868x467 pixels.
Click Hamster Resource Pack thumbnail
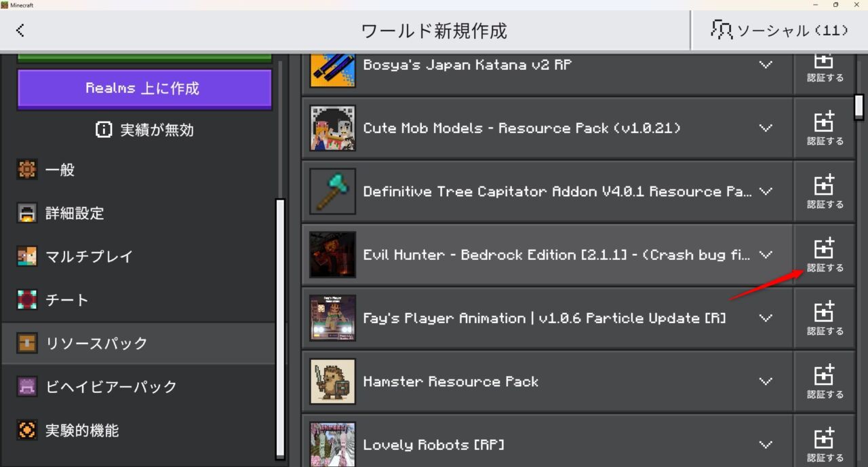[333, 381]
